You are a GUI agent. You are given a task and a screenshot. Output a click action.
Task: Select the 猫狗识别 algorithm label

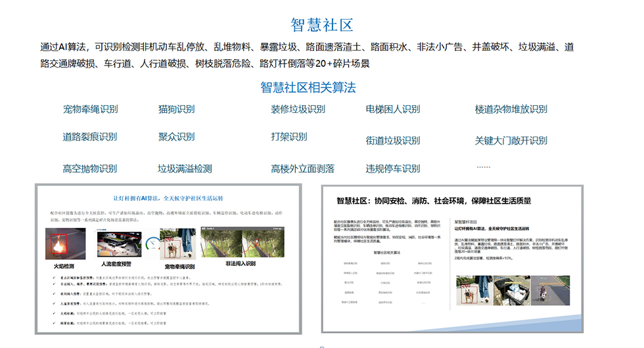pos(177,109)
